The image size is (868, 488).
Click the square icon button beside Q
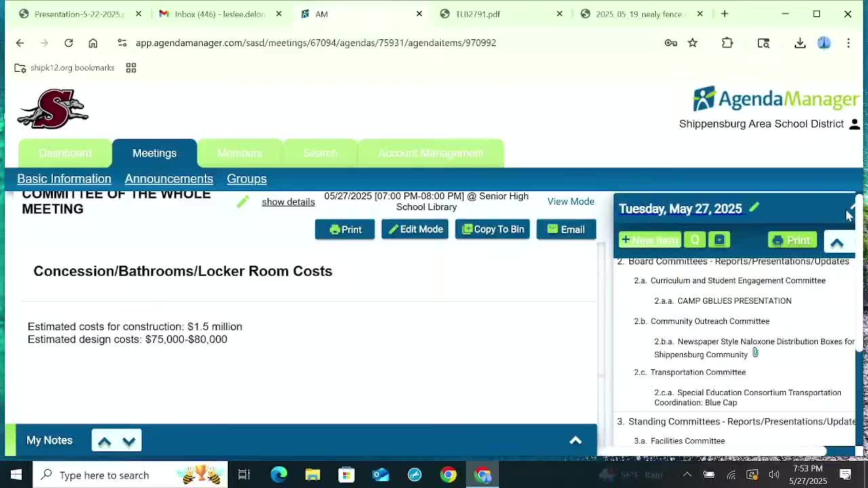[x=719, y=240]
